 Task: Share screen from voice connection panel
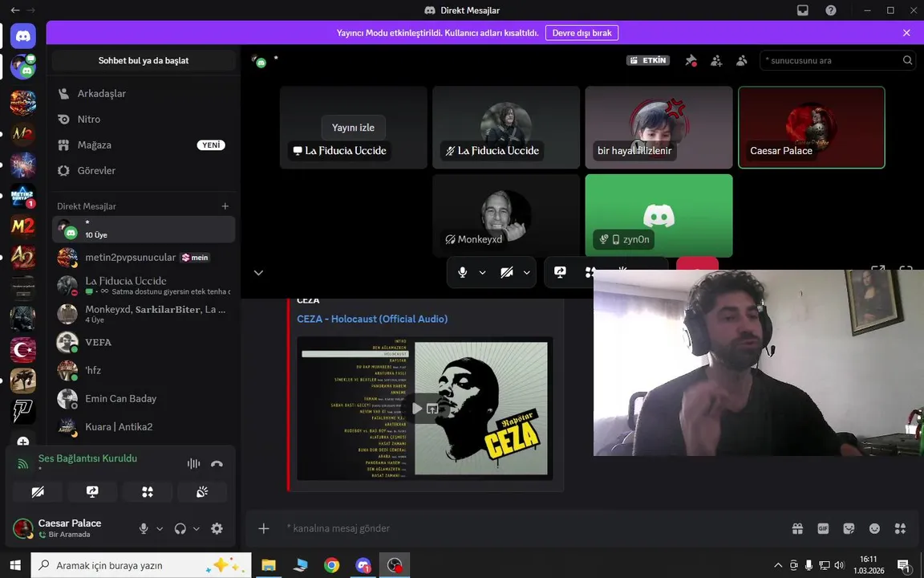click(92, 492)
